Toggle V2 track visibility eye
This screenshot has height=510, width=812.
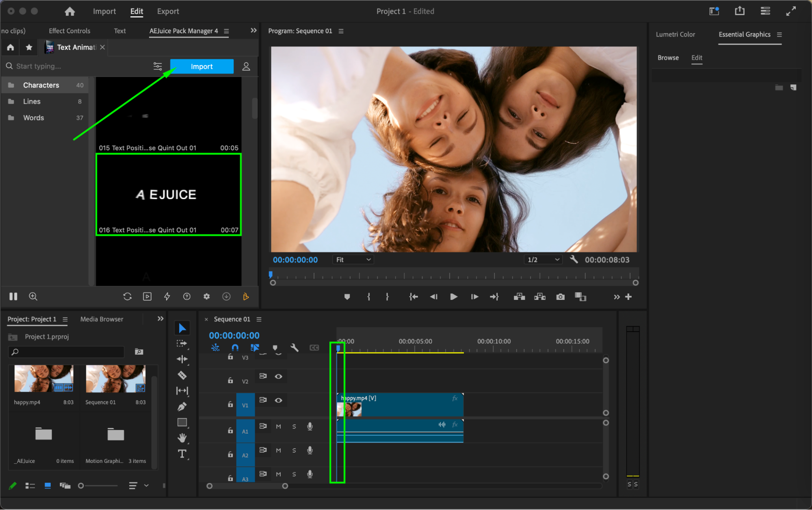pos(278,376)
